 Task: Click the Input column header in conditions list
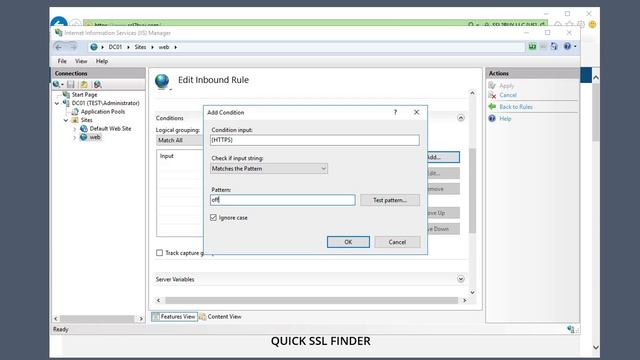tap(167, 156)
